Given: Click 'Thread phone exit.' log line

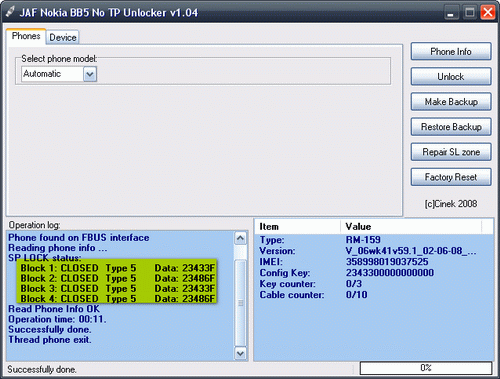Looking at the screenshot, I should 50,340.
